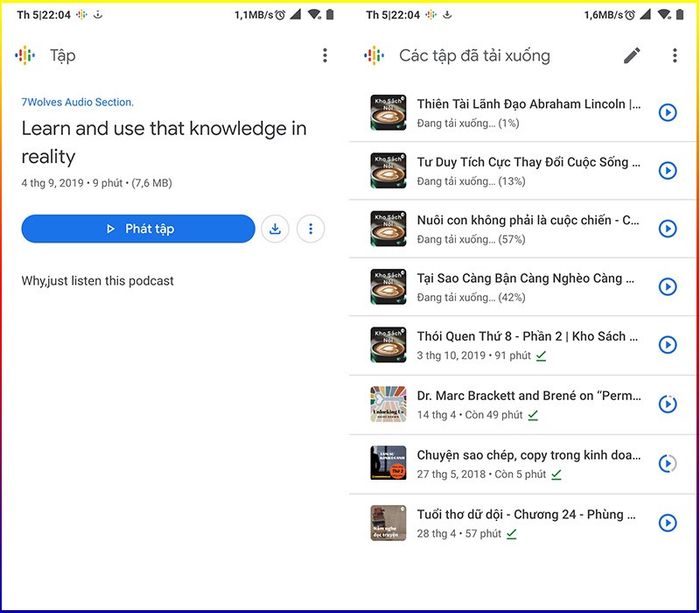The width and height of the screenshot is (700, 613).
Task: Open episode options beside the download icon
Action: (x=310, y=229)
